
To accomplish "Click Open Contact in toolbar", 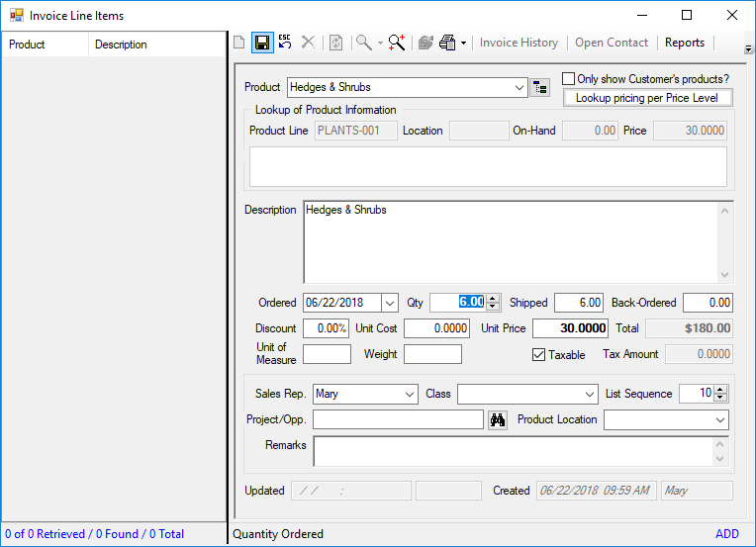I will click(612, 43).
